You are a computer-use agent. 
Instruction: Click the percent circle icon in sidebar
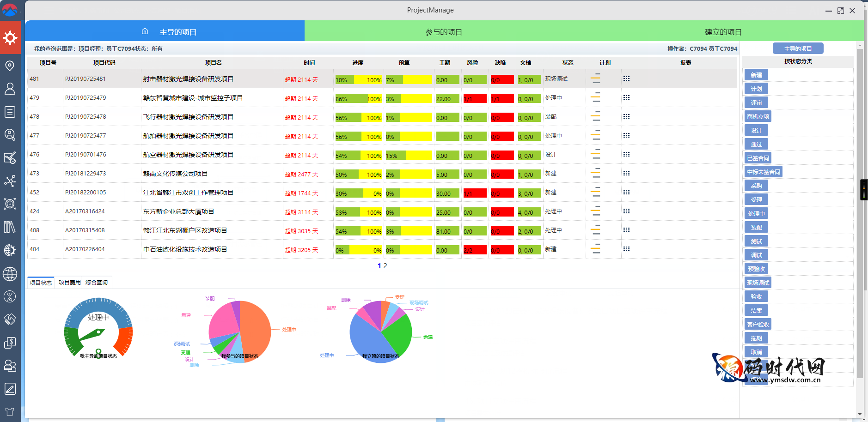[10, 296]
